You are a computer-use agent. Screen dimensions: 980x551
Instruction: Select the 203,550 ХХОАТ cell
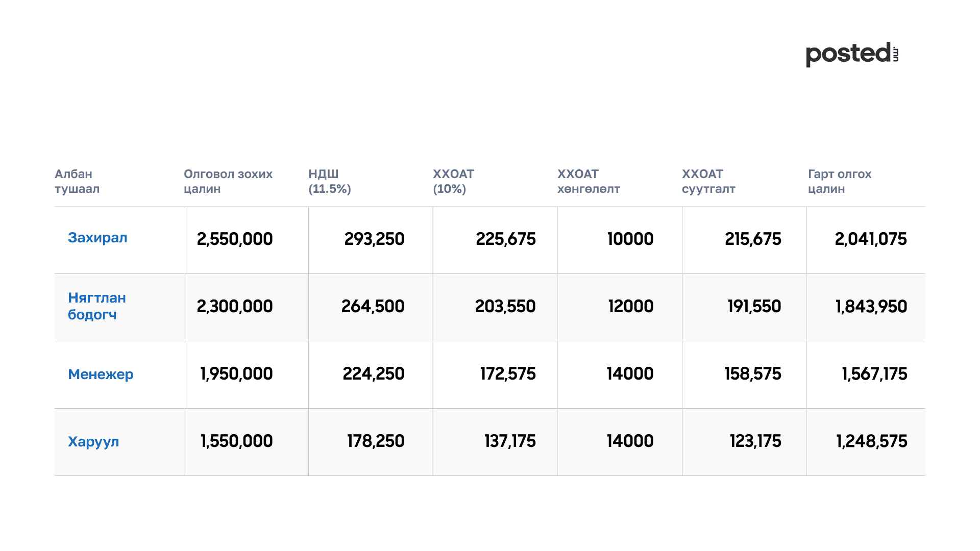coord(505,306)
